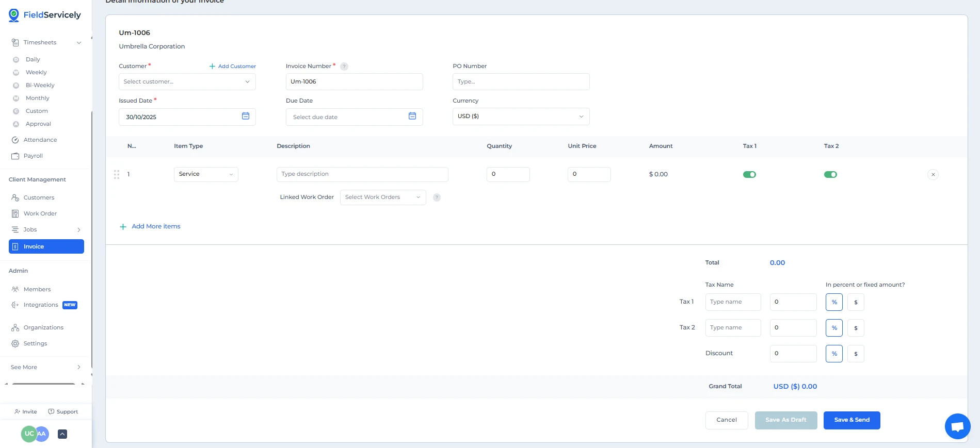
Task: Go to Weekly timesheets
Action: [36, 72]
